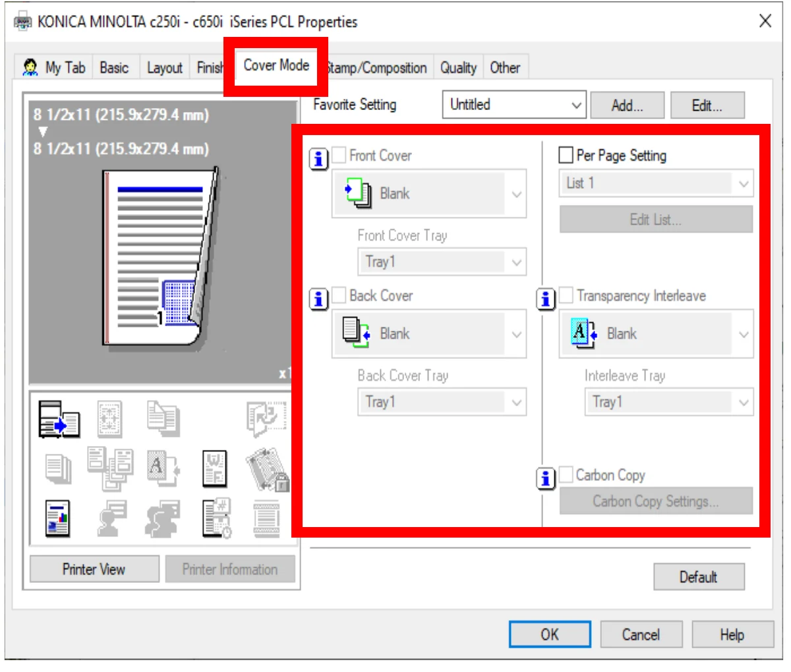Confirm with the OK button
Screen dimensions: 791x672
pyautogui.click(x=550, y=634)
